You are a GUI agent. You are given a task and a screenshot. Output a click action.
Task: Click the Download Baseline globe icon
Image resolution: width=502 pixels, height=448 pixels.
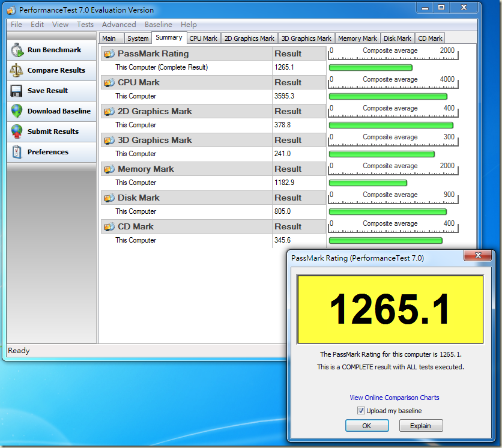pos(17,111)
